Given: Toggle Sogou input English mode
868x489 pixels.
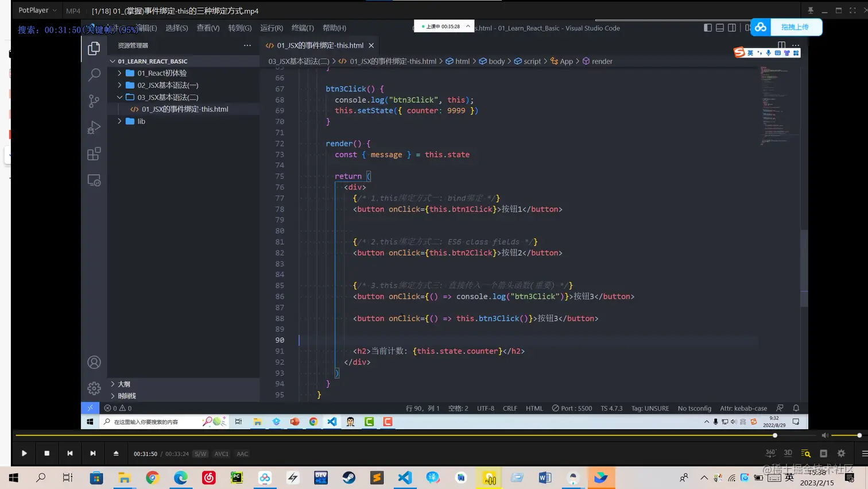Looking at the screenshot, I should point(750,53).
